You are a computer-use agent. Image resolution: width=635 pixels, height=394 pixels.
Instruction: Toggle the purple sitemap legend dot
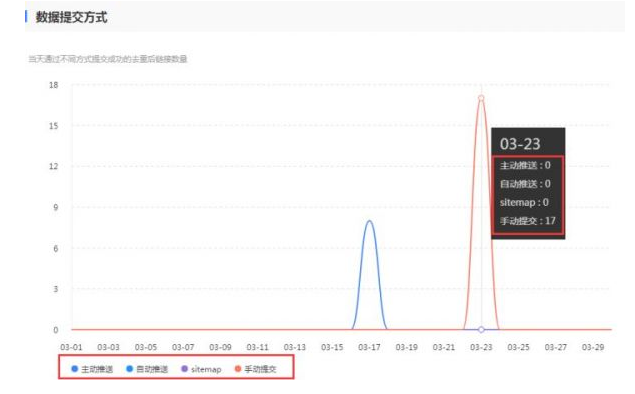pos(185,368)
